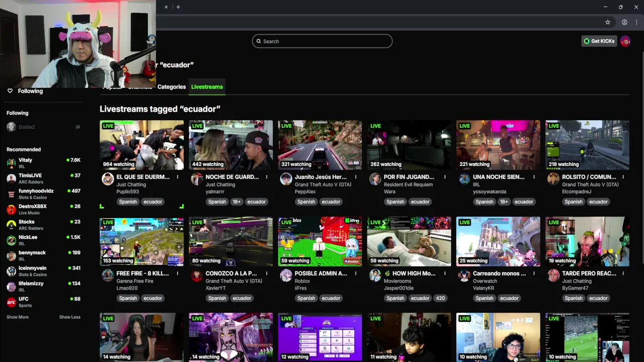Focus the Search input field
Screen dimensions: 644x362
[322, 41]
